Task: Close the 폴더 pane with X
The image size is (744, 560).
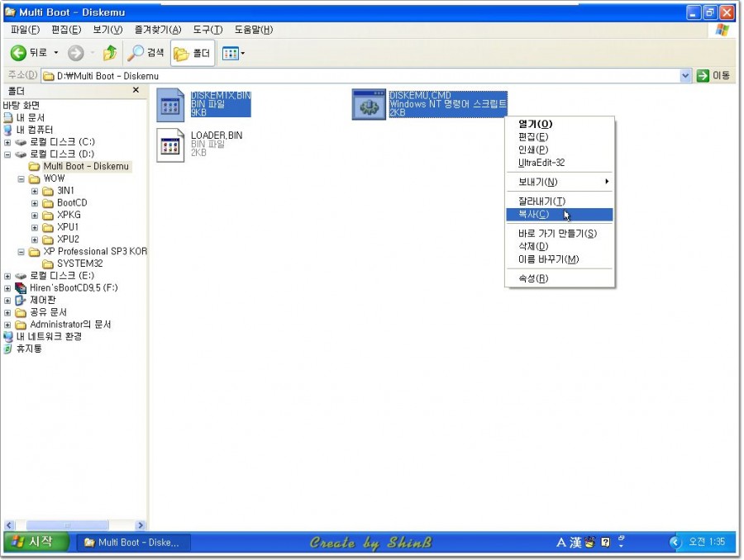Action: tap(136, 90)
